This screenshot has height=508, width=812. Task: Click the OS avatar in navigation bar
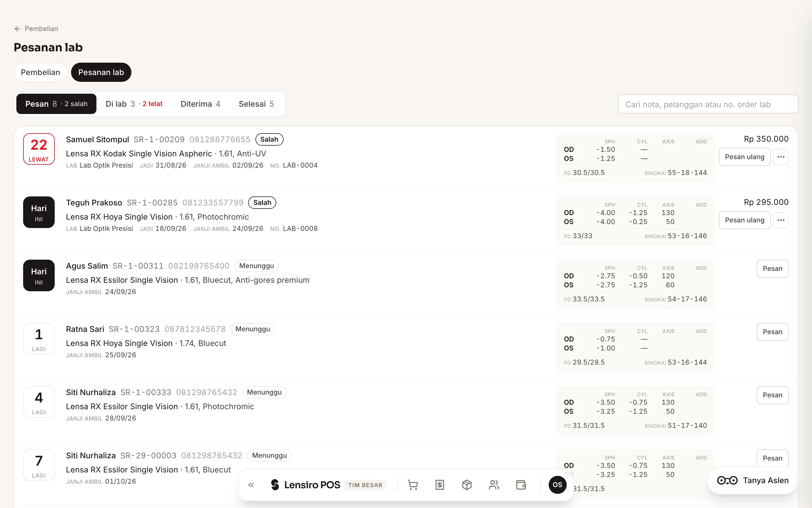tap(557, 485)
